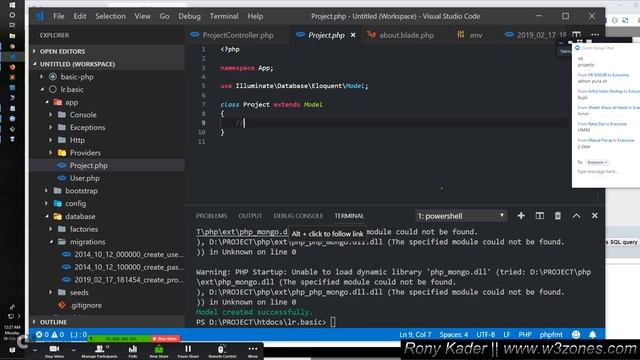Click the split editor icon

576,35
